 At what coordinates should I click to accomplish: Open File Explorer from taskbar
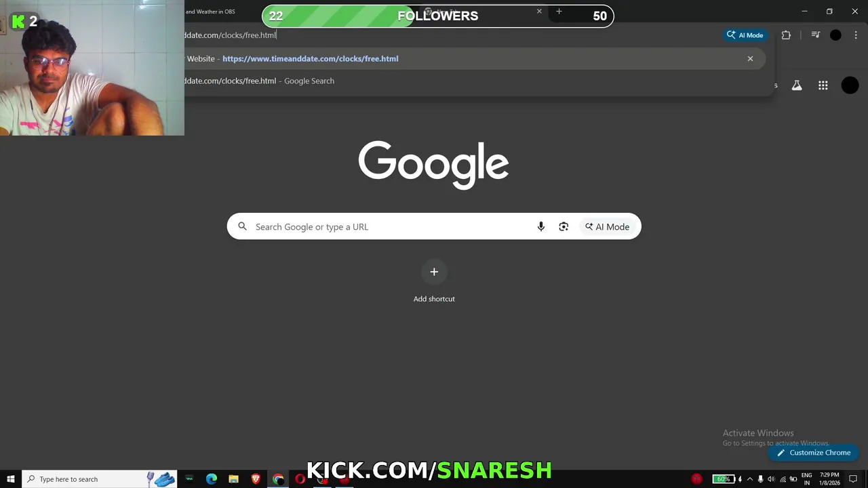233,479
